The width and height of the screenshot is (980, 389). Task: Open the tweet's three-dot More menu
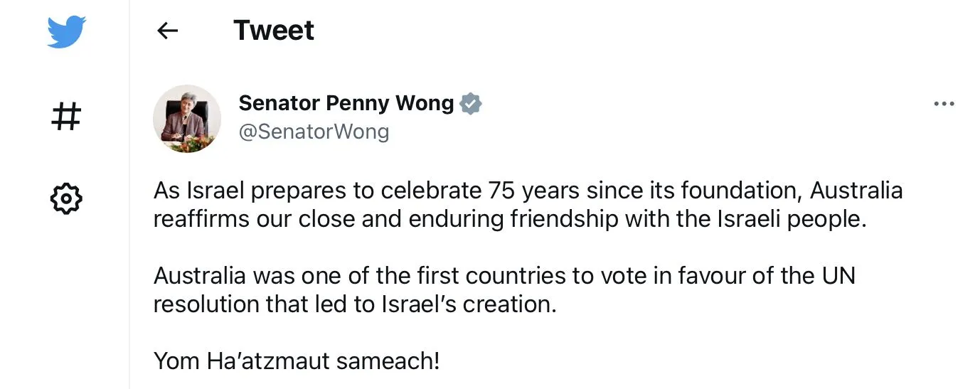943,105
